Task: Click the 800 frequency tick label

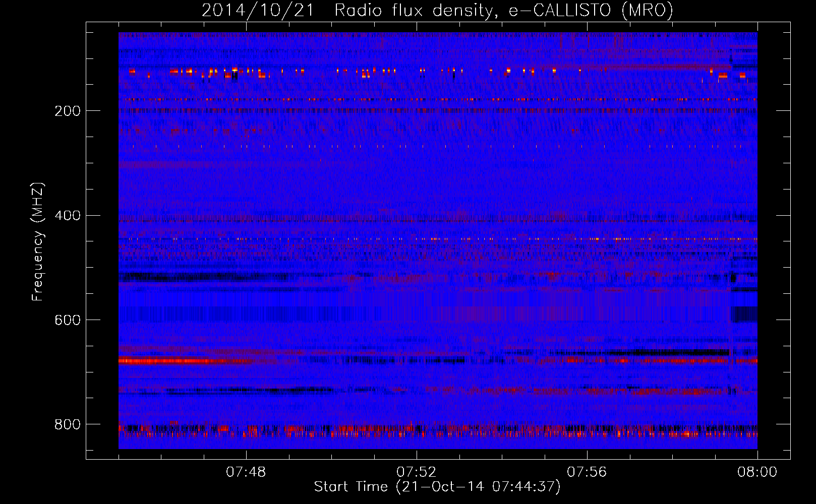Action: pyautogui.click(x=68, y=425)
